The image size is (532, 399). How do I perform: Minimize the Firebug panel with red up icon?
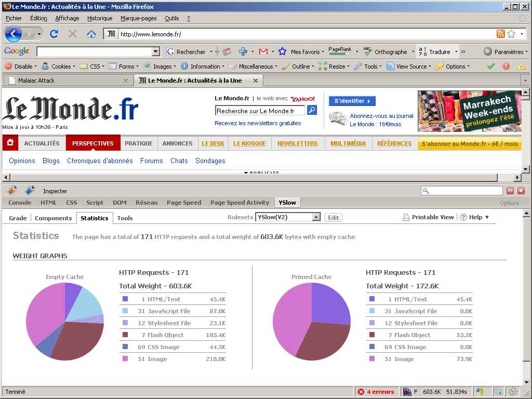[x=510, y=191]
